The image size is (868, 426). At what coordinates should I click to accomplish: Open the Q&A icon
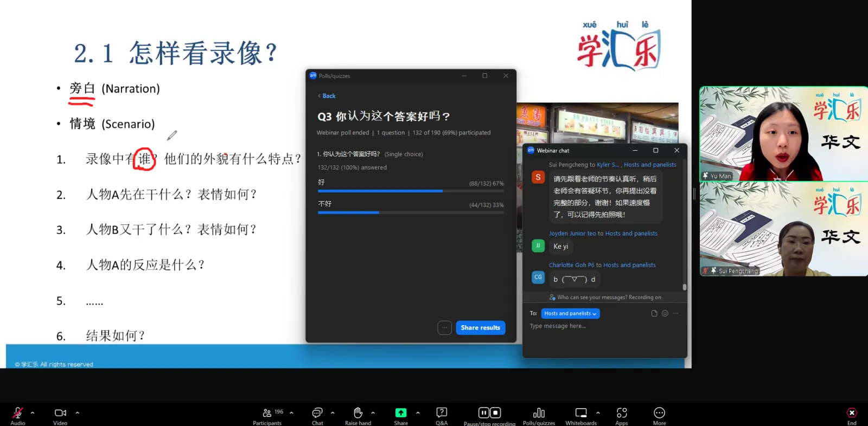(x=442, y=413)
